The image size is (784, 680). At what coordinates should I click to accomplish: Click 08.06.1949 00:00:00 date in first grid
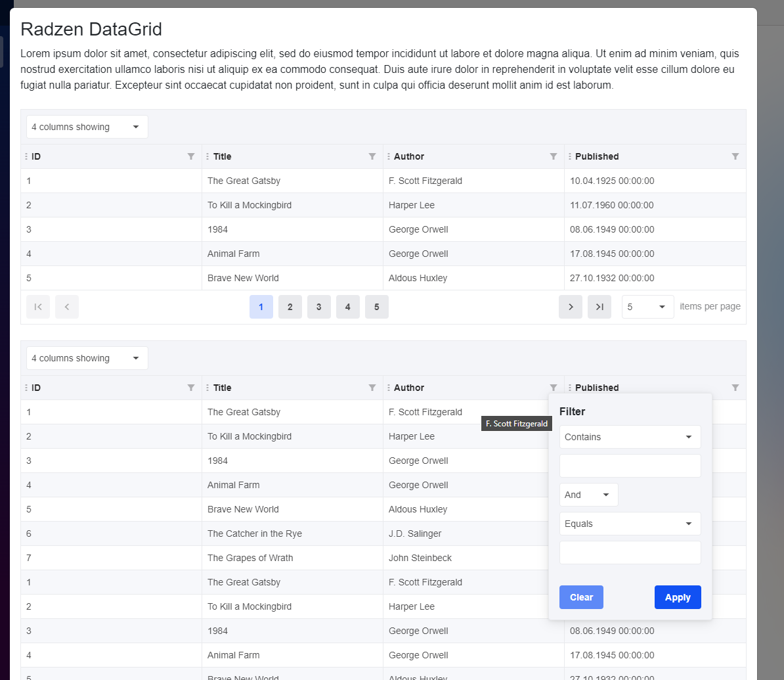(612, 230)
